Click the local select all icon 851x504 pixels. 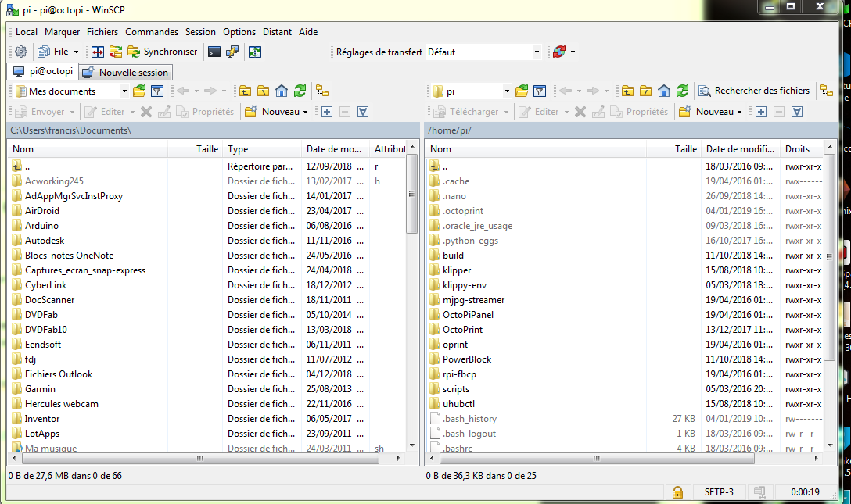pos(363,112)
